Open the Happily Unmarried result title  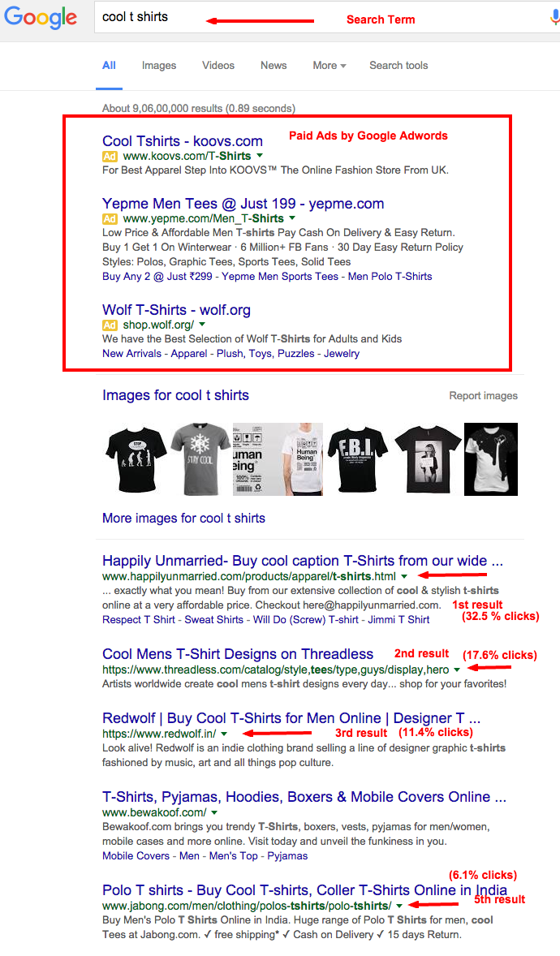[303, 560]
